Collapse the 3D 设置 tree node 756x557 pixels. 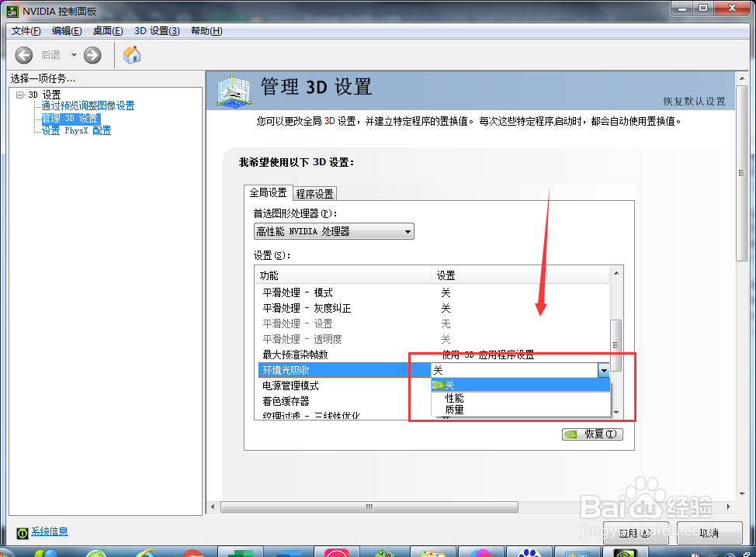[19, 95]
